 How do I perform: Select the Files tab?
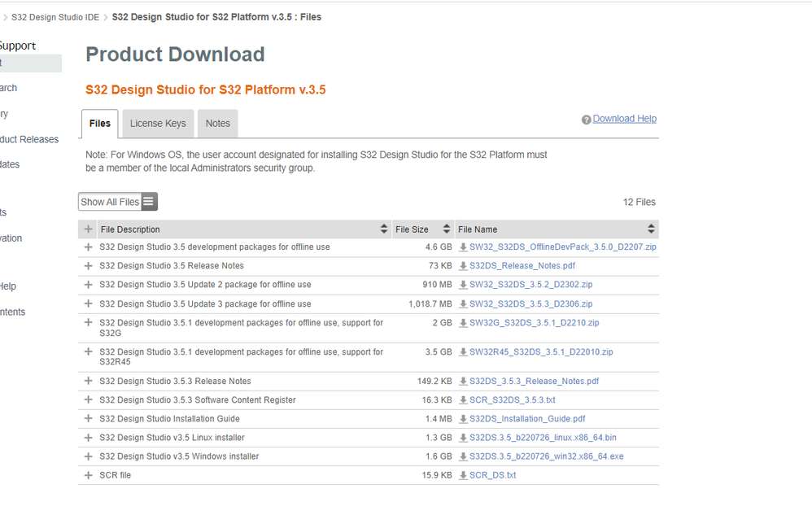99,123
